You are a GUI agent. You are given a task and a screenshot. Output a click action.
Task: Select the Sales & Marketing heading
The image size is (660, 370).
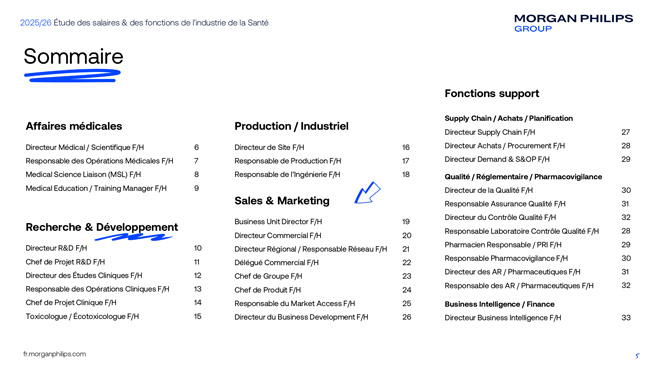pyautogui.click(x=282, y=201)
